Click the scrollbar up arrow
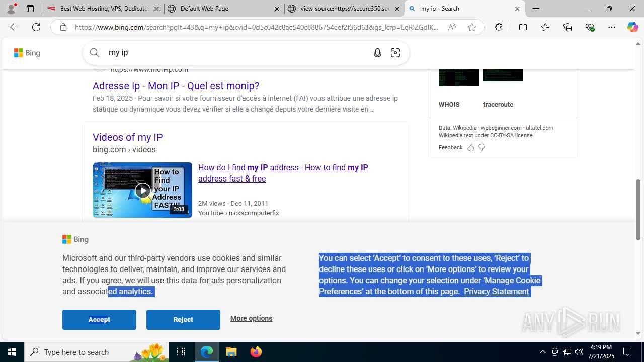The width and height of the screenshot is (644, 362). coord(638,44)
